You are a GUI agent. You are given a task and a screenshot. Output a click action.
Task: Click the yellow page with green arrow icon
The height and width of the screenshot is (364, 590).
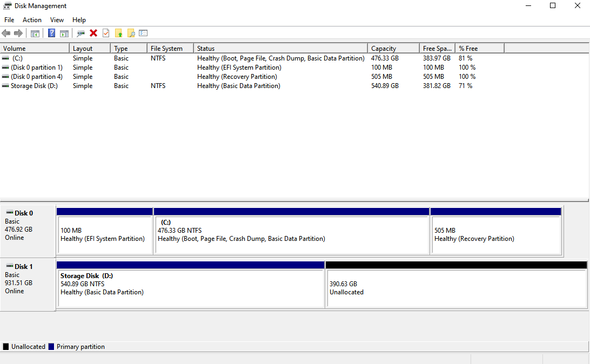118,33
